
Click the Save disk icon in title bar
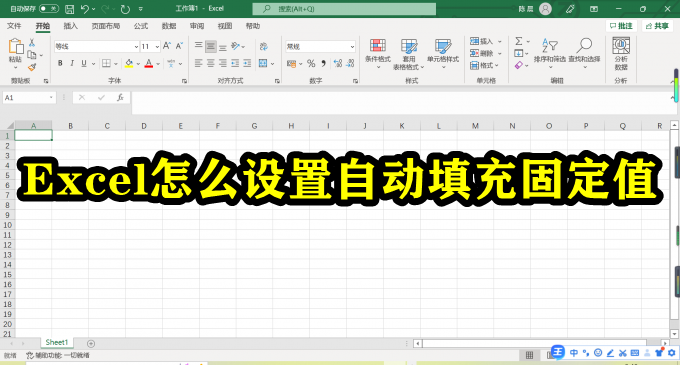(x=69, y=9)
